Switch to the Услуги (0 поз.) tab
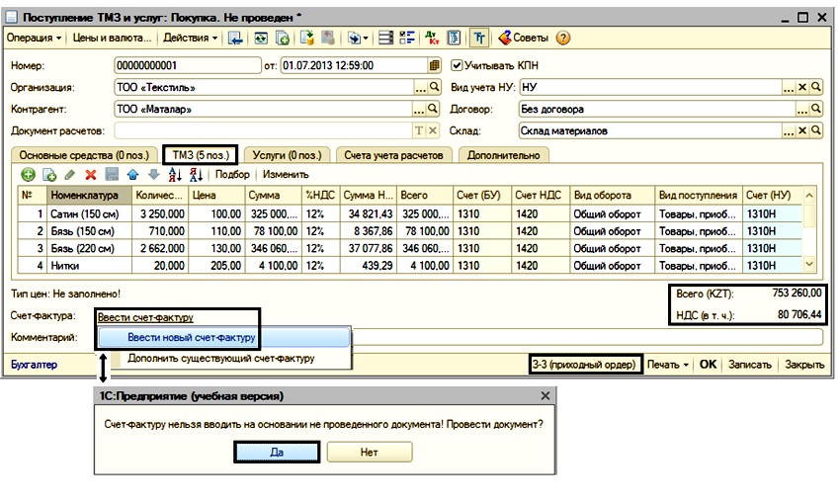 (x=286, y=155)
